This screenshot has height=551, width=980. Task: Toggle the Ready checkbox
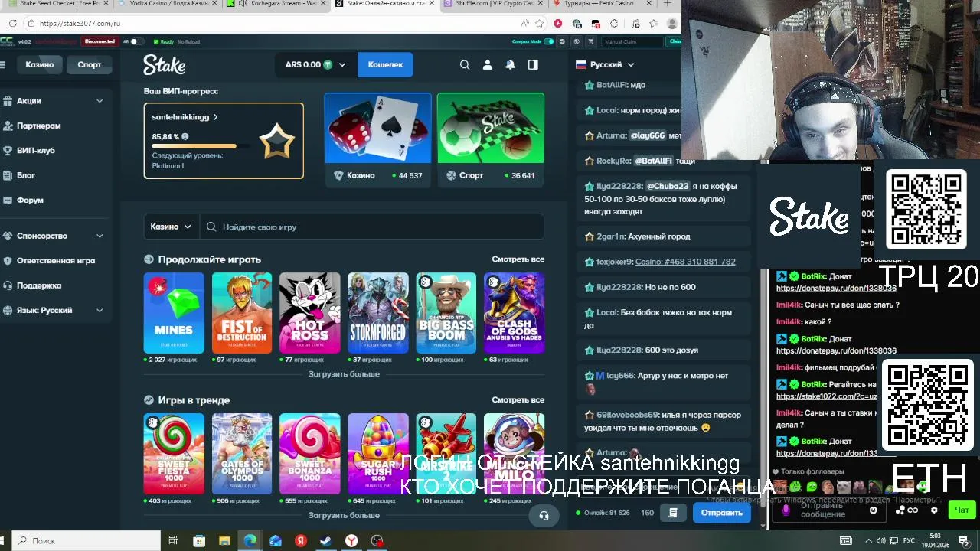(156, 41)
